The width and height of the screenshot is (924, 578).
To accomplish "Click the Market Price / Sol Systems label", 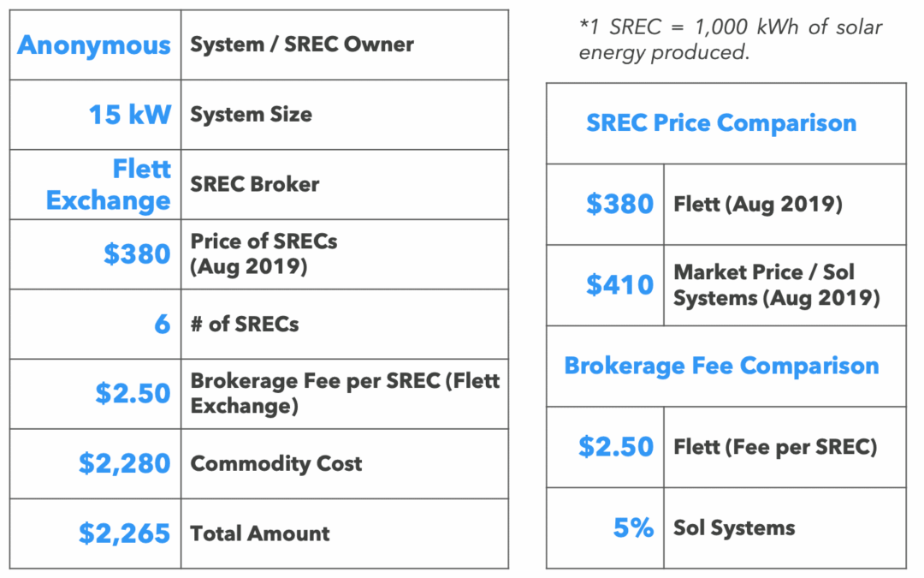I will click(x=776, y=285).
